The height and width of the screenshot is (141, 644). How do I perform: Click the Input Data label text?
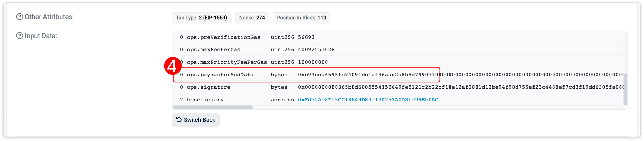41,36
